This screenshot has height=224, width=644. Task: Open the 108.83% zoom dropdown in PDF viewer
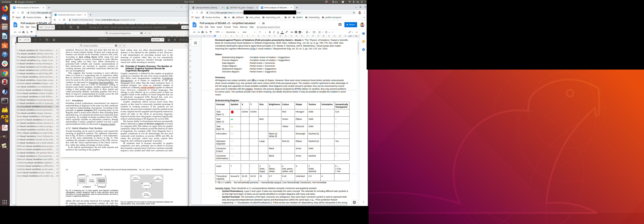[x=158, y=40]
